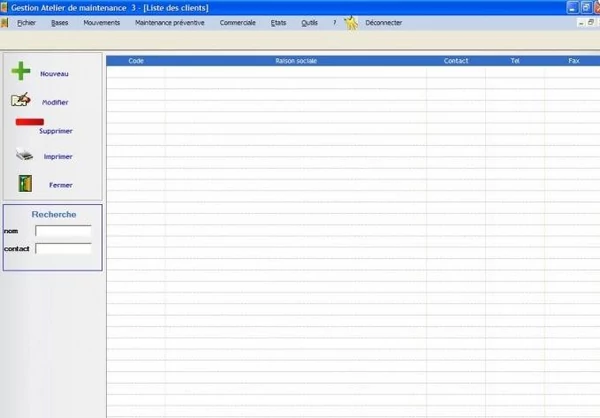Click the Nouveau label
The image size is (600, 418).
point(54,74)
